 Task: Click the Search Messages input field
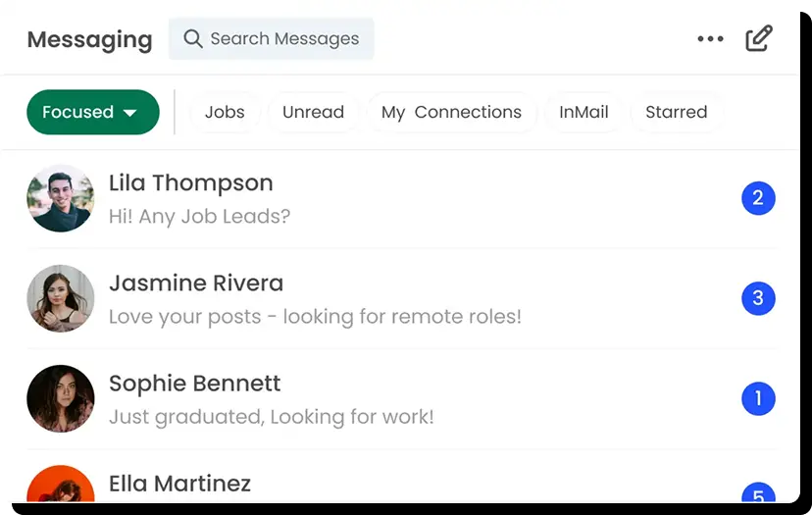(284, 39)
